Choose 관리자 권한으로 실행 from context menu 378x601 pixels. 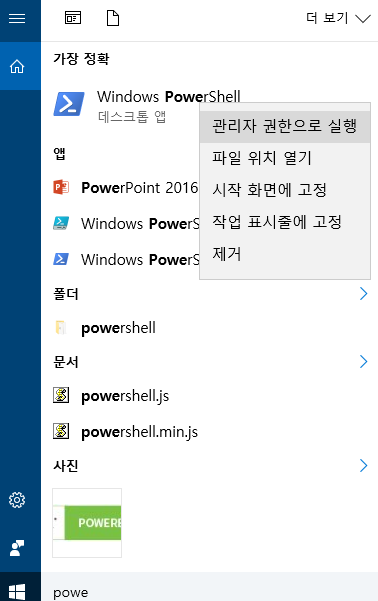click(285, 126)
